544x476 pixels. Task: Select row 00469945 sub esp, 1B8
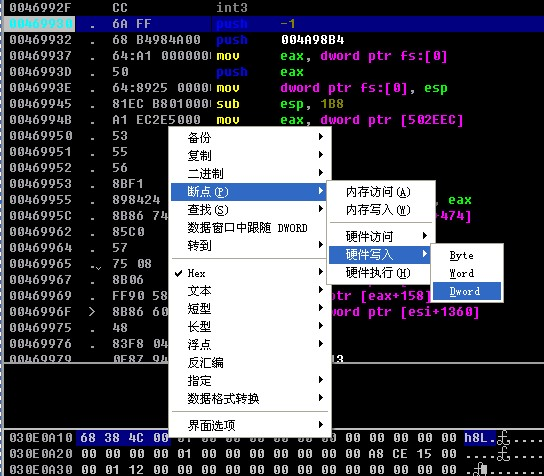tap(274, 104)
